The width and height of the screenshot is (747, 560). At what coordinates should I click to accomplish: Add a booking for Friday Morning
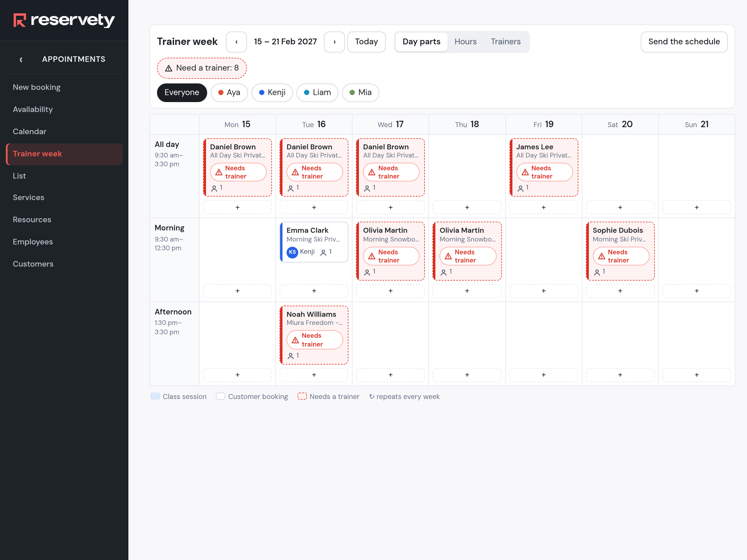pos(543,290)
